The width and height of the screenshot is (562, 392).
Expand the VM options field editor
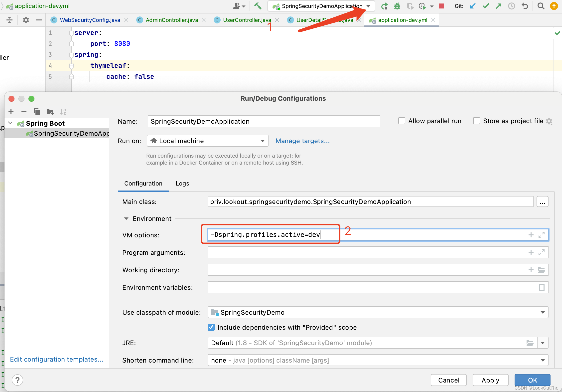tap(541, 235)
